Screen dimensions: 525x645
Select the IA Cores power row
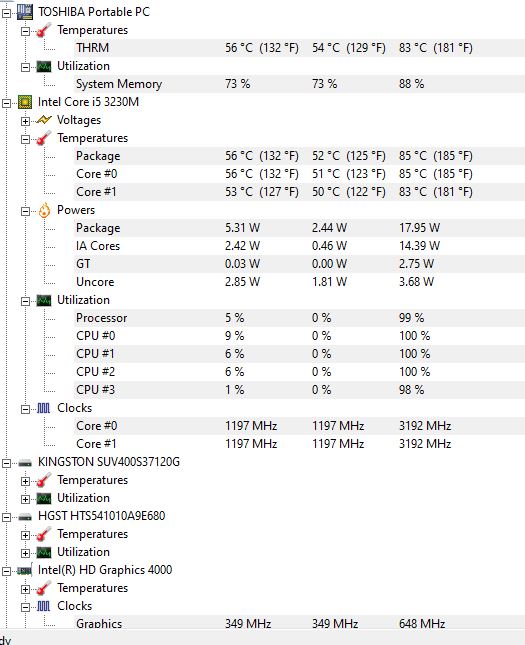coord(300,246)
